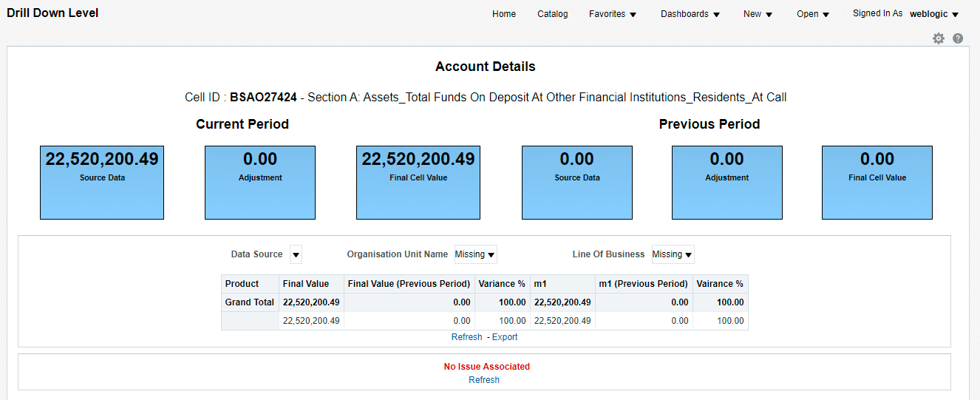Open the weblogic user dropdown
Viewport: 980px width, 400px height.
coord(934,14)
